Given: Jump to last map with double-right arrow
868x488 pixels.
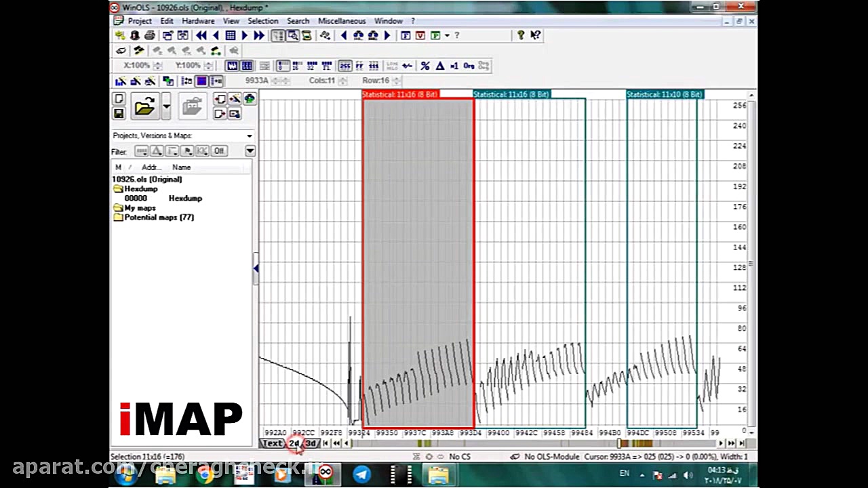Looking at the screenshot, I should 258,35.
